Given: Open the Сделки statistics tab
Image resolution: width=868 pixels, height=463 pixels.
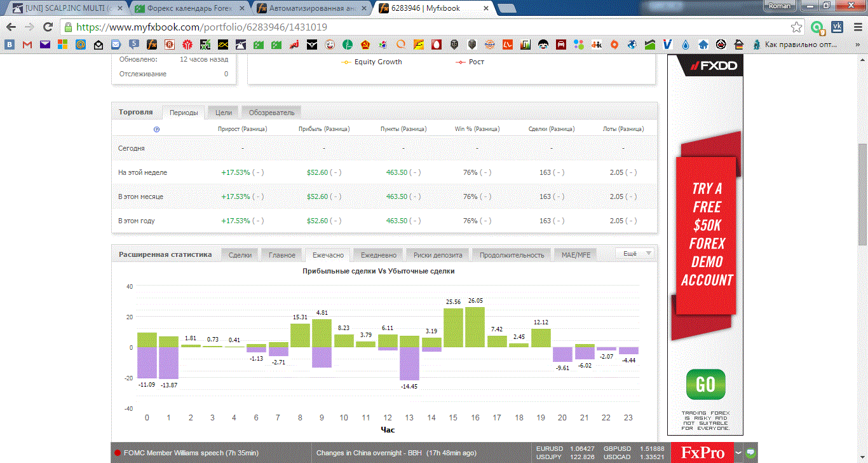Looking at the screenshot, I should [x=240, y=254].
